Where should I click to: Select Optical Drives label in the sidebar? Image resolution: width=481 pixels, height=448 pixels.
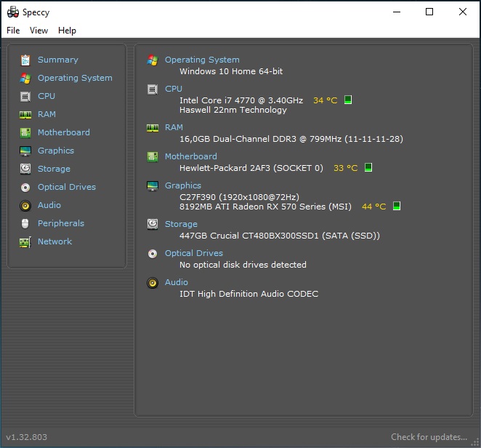click(x=67, y=187)
